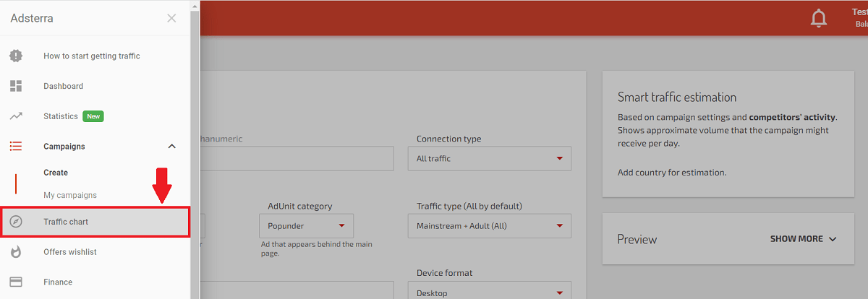Click the New badge next to Statistics
Viewport: 868px width, 299px height.
93,116
